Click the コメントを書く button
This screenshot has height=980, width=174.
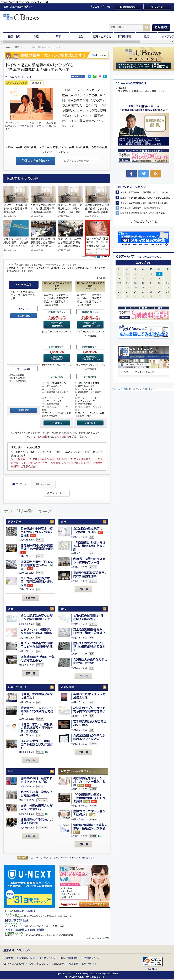coord(57,493)
